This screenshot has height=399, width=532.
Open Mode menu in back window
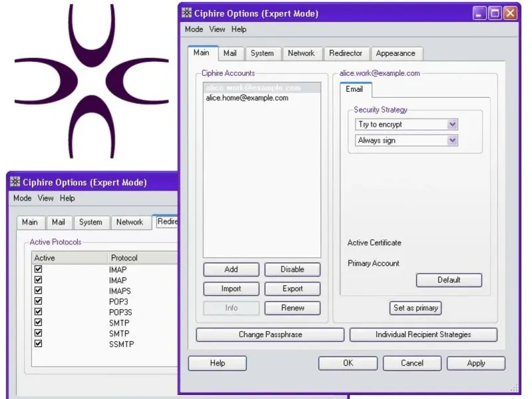click(x=23, y=198)
